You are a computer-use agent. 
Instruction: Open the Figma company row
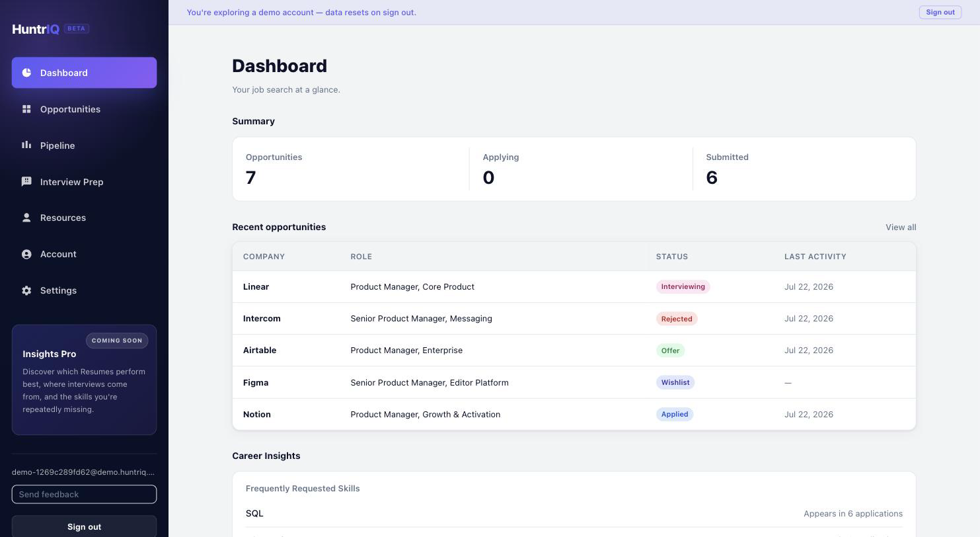[574, 382]
